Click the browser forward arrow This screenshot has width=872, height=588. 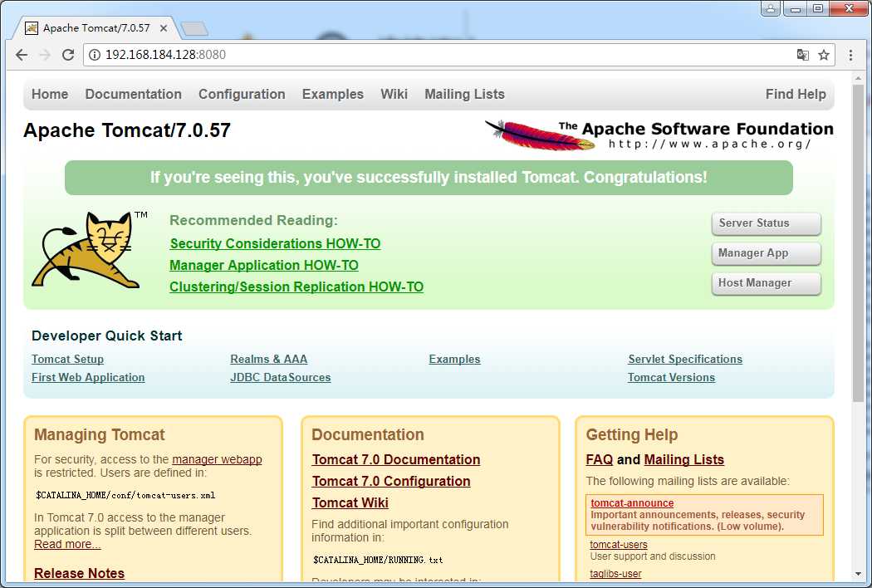(x=45, y=55)
